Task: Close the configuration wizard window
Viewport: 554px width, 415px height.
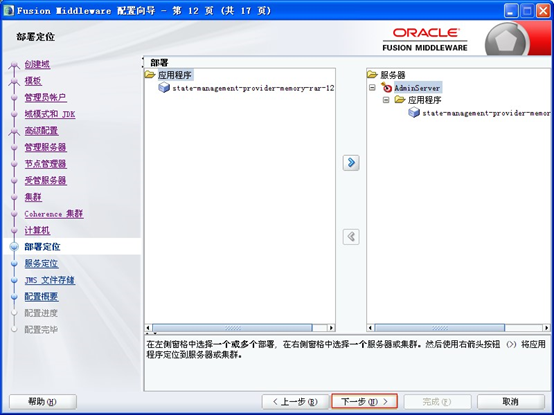Action: 543,11
